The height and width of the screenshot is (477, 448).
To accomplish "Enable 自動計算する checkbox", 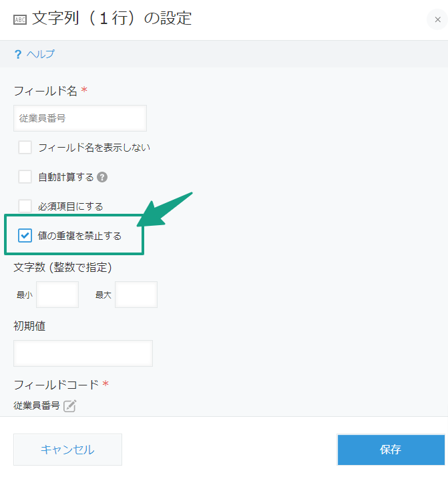I will pyautogui.click(x=25, y=177).
